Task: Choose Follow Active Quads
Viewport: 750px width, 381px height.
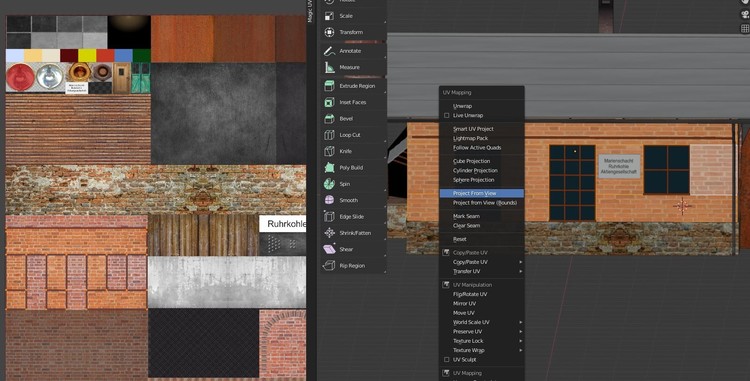Action: coord(482,148)
